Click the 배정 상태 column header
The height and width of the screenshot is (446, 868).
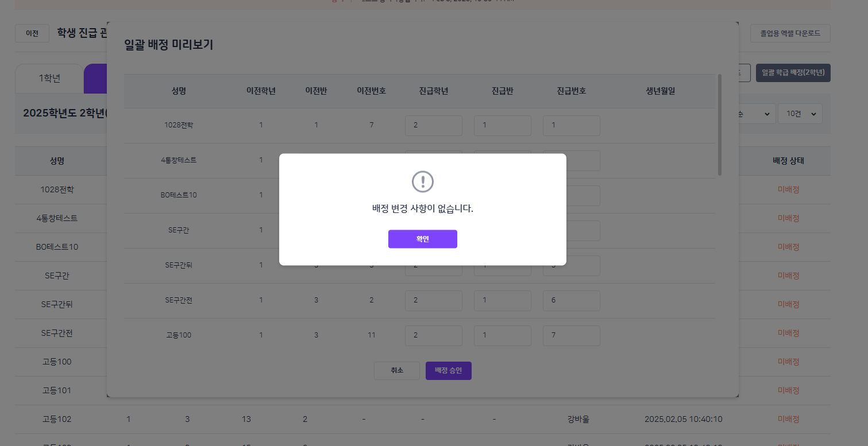click(x=788, y=161)
